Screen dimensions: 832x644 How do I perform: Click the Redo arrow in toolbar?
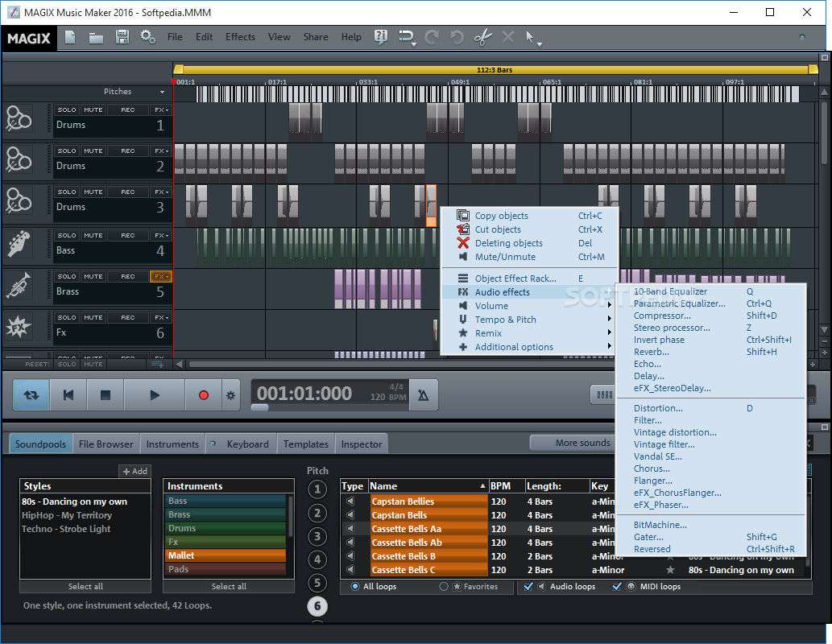pos(432,37)
